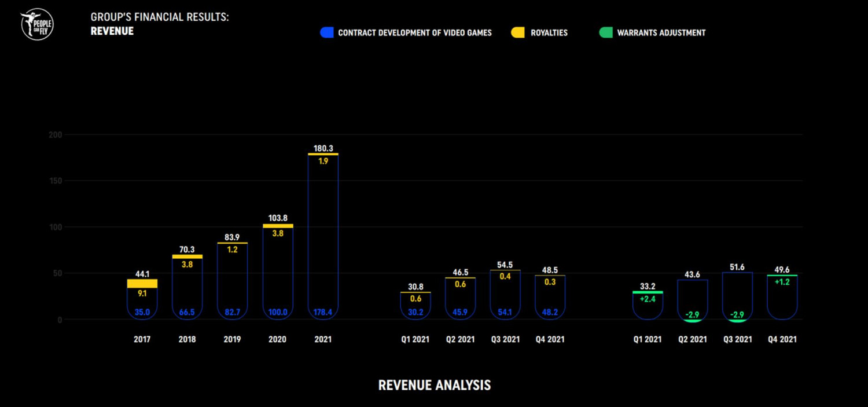Toggle the Royalties legend label
Screen dimensions: 868x407
[549, 33]
